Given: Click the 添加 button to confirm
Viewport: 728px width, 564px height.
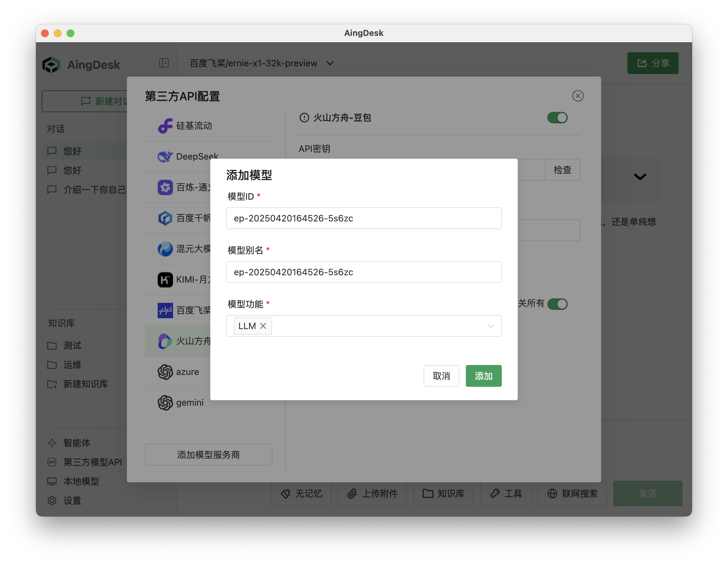Looking at the screenshot, I should point(483,376).
